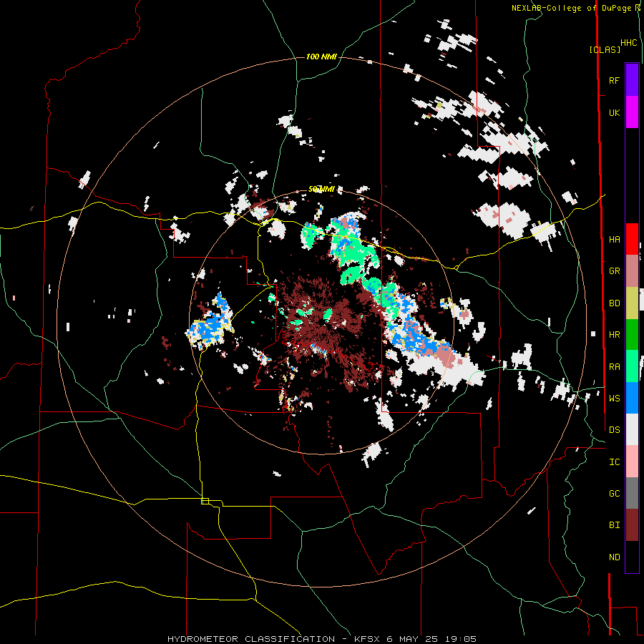Click the HA red legend swatch
Viewport: 644px width, 644px height.
pos(632,239)
